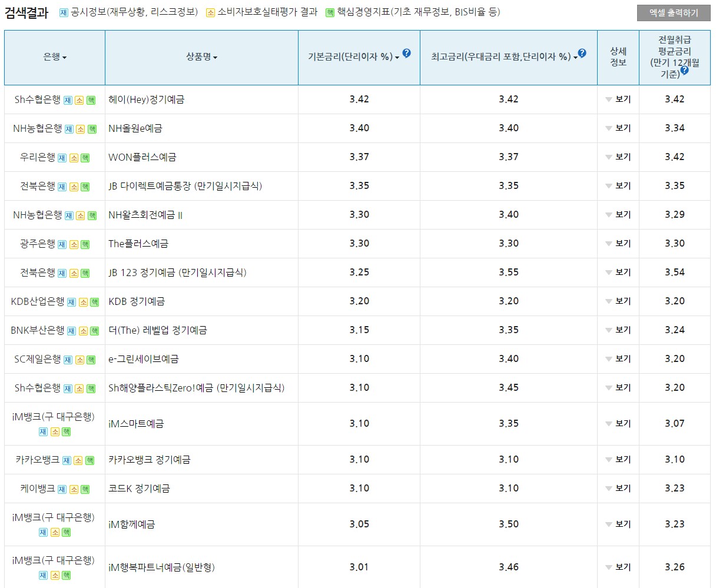Select JB 다이렉트예금통장 product name

pos(185,186)
